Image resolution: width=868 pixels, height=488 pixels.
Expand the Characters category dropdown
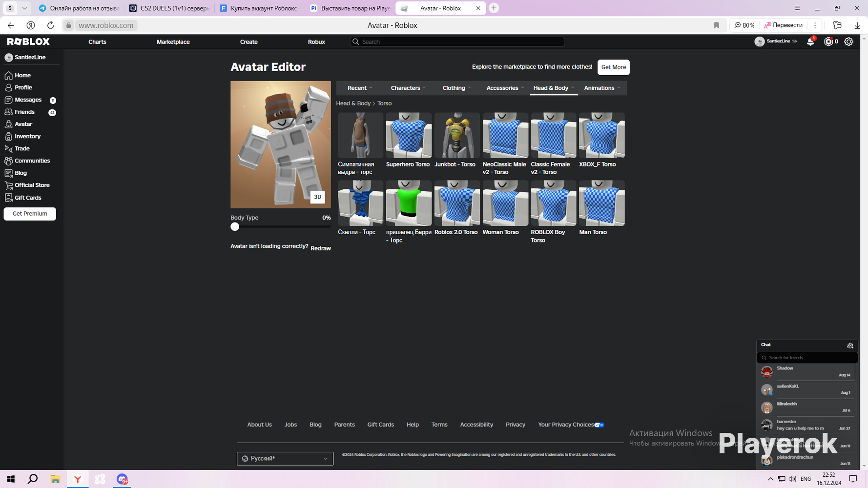click(409, 88)
